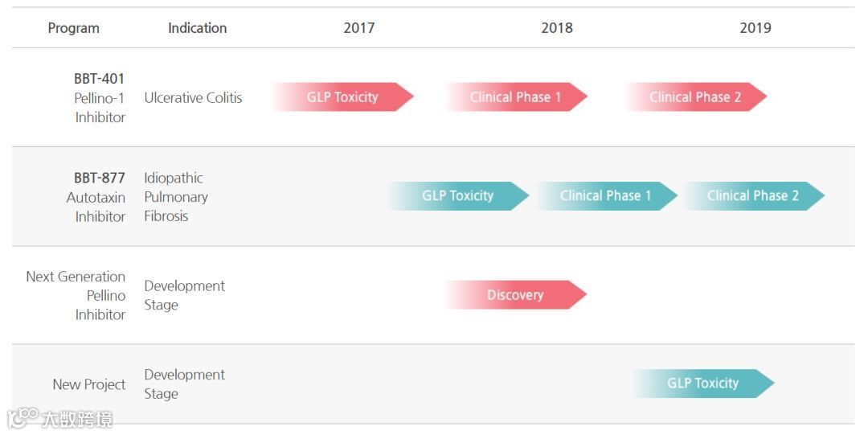Select BBT-401 Clinical Phase 1 arrow
Viewport: 868px width, 435px height.
point(517,97)
